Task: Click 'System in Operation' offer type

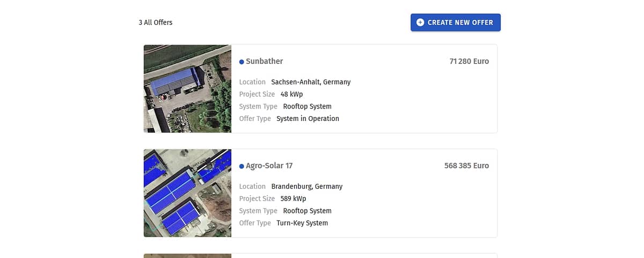Action: [x=308, y=118]
